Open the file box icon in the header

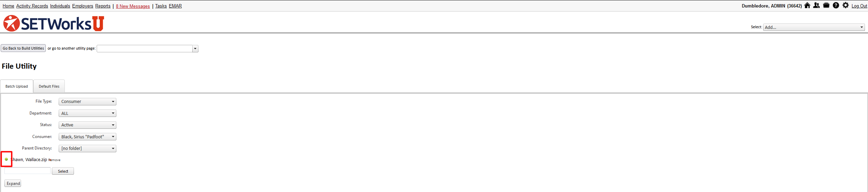click(826, 5)
